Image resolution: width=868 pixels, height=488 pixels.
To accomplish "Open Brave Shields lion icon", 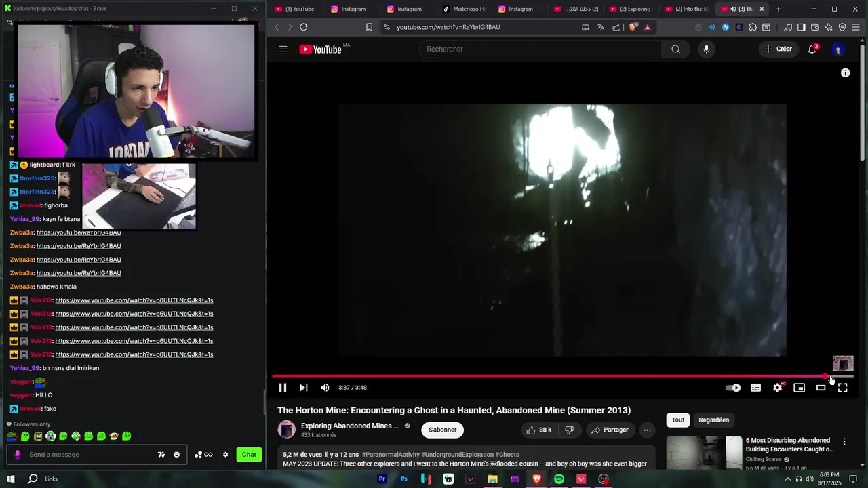I will pyautogui.click(x=633, y=27).
